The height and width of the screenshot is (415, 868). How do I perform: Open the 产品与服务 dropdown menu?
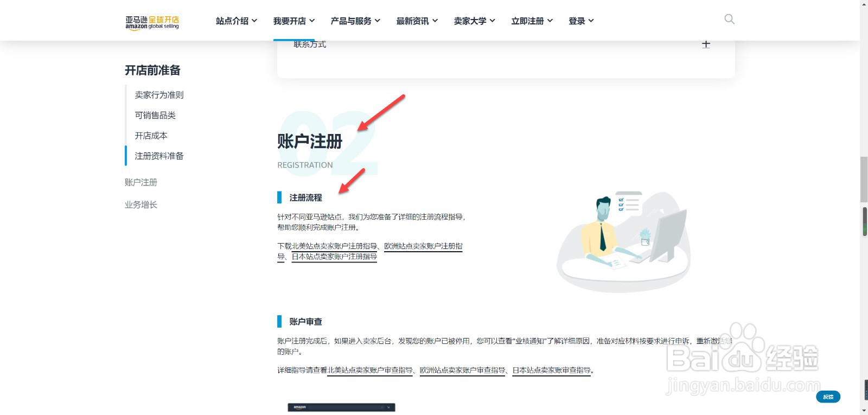pos(355,21)
